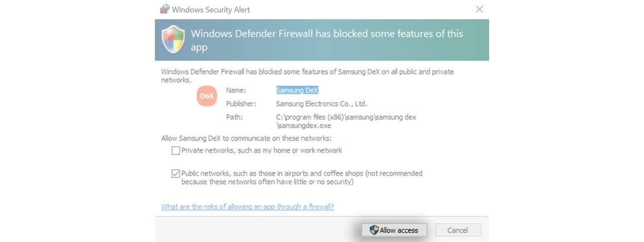Viewport: 644px width, 242px height.
Task: Click the blocked features banner heading text
Action: [x=327, y=40]
